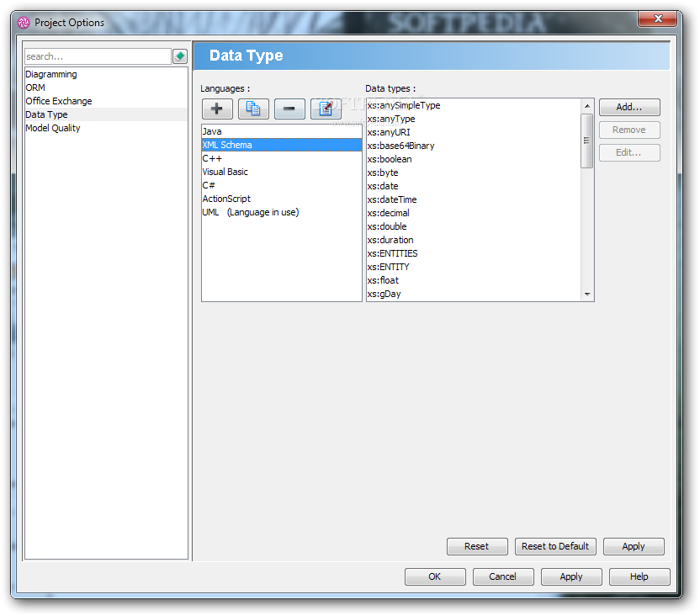The width and height of the screenshot is (700, 616).
Task: Cancel the Project Options dialog
Action: [502, 576]
